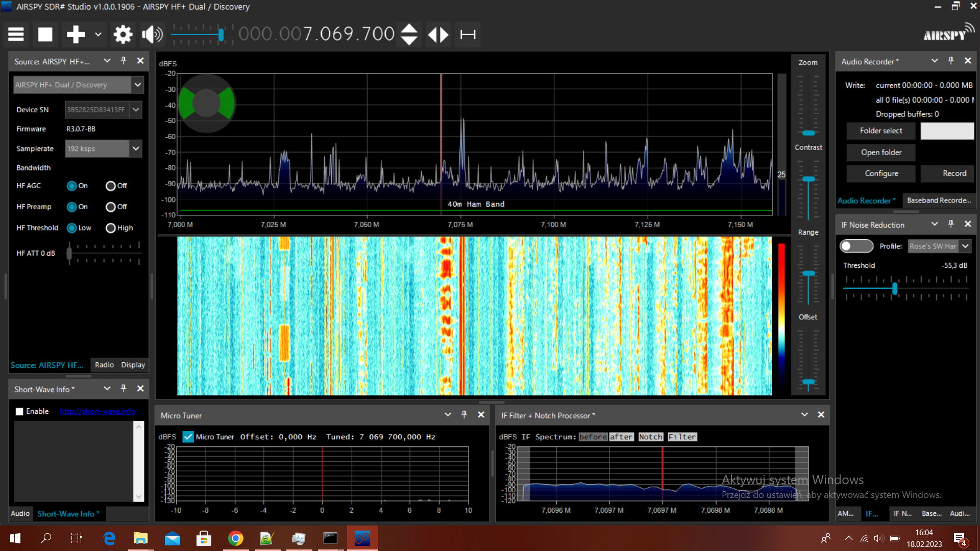The width and height of the screenshot is (980, 551).
Task: Click the tuning direction dial overlay
Action: (207, 104)
